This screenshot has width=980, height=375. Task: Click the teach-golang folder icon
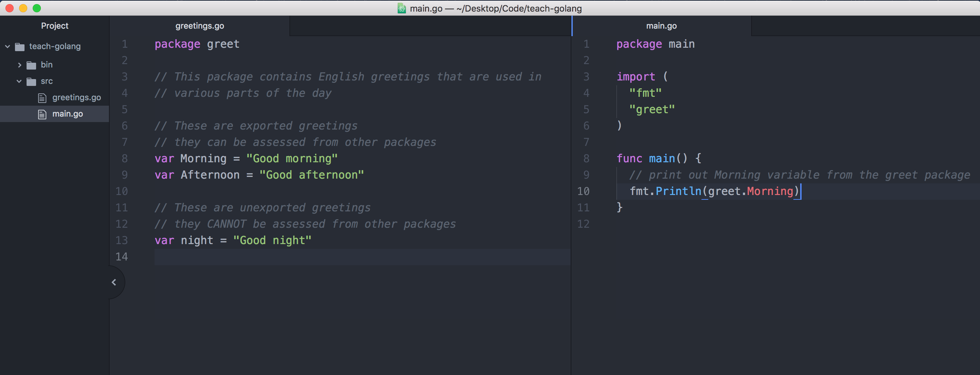20,46
